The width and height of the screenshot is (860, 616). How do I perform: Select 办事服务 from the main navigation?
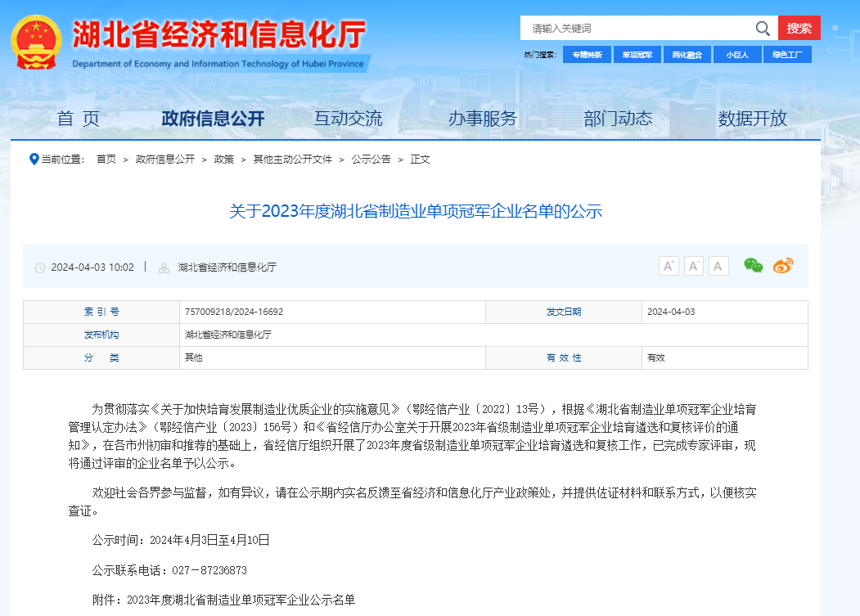click(483, 119)
